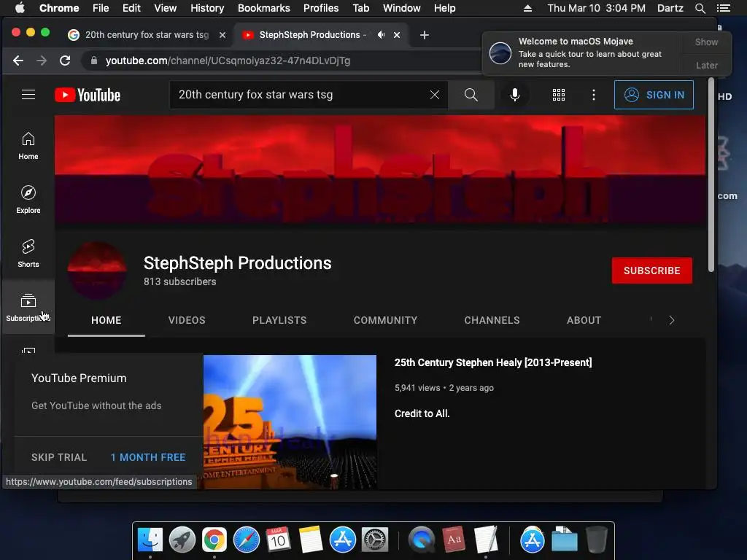
Task: Open the History menu
Action: (x=207, y=8)
